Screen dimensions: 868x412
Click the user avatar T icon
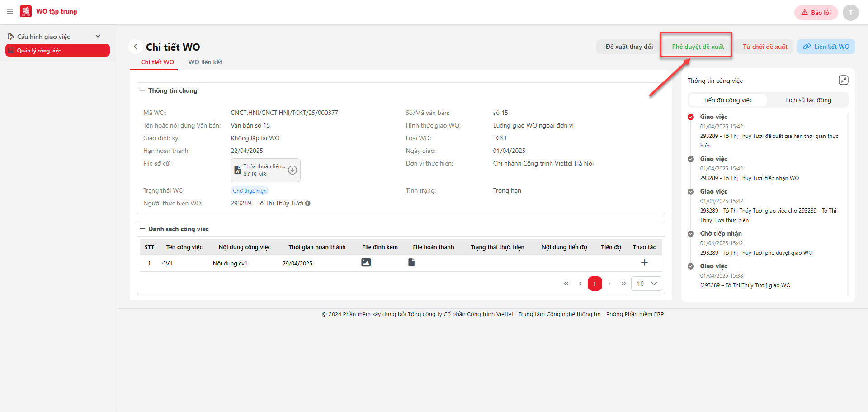[850, 13]
